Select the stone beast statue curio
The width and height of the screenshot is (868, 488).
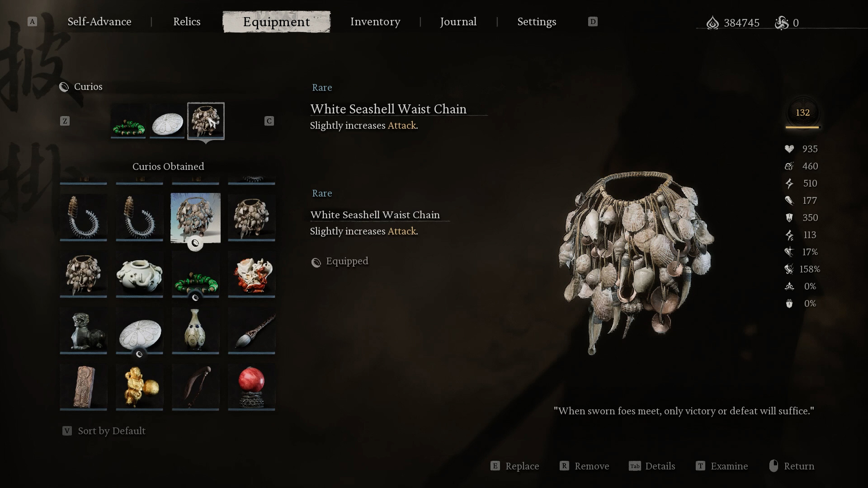pyautogui.click(x=83, y=331)
